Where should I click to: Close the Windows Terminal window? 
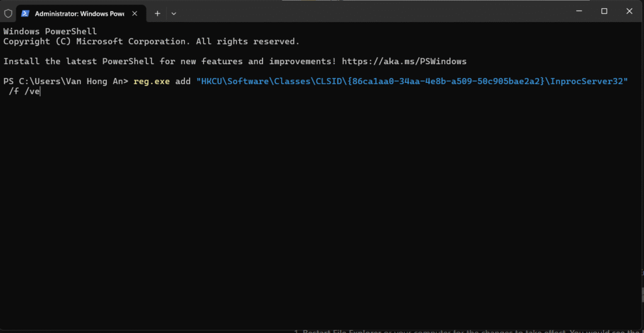pyautogui.click(x=630, y=11)
